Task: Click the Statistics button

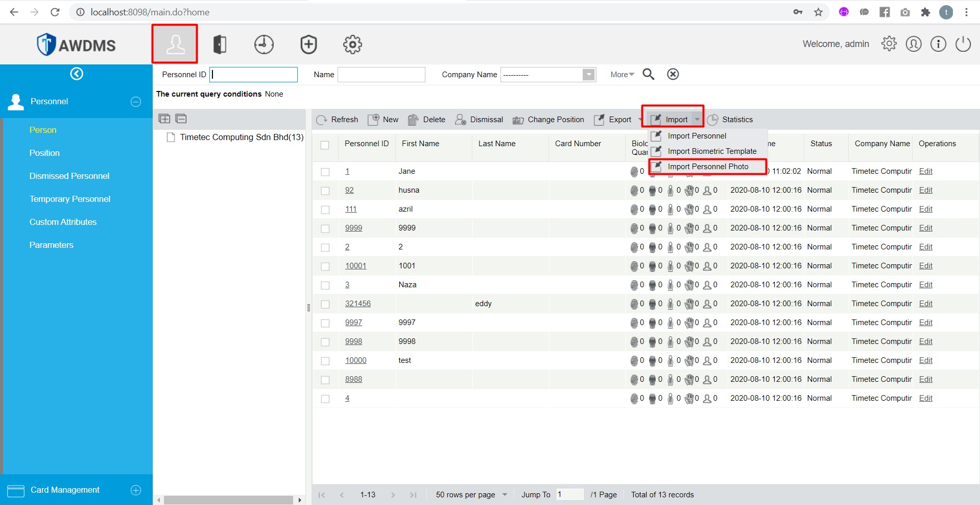Action: [x=730, y=120]
